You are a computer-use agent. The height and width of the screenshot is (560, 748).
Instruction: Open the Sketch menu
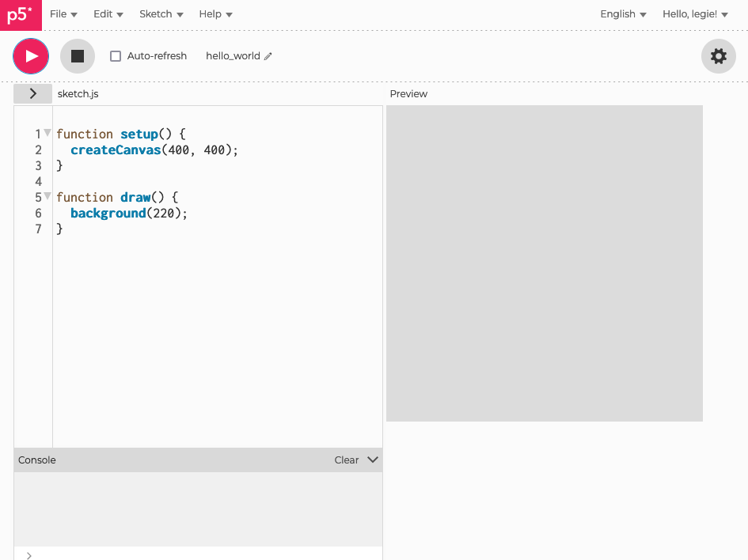[161, 14]
